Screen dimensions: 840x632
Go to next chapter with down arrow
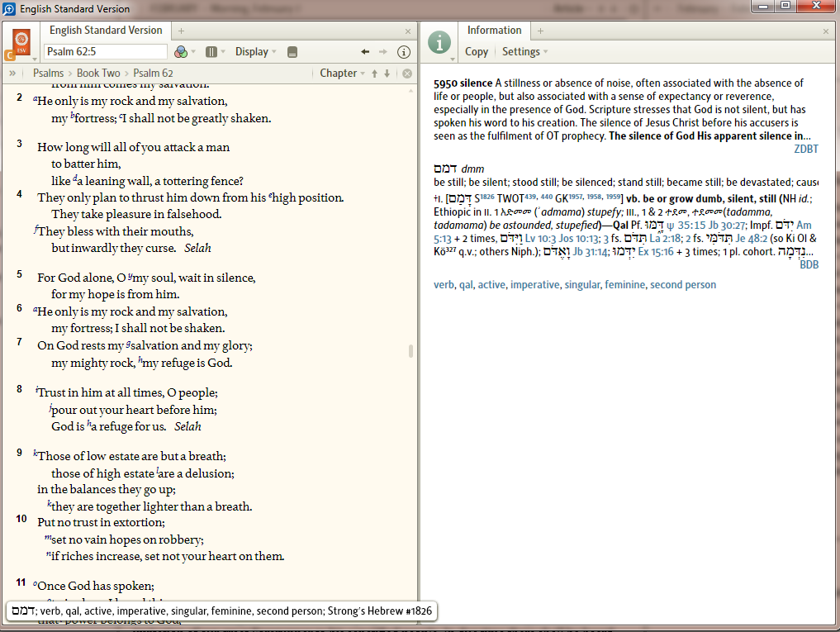[387, 74]
